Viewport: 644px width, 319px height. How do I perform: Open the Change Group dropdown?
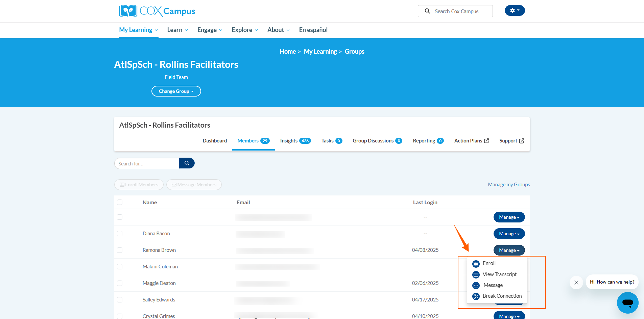pyautogui.click(x=176, y=91)
